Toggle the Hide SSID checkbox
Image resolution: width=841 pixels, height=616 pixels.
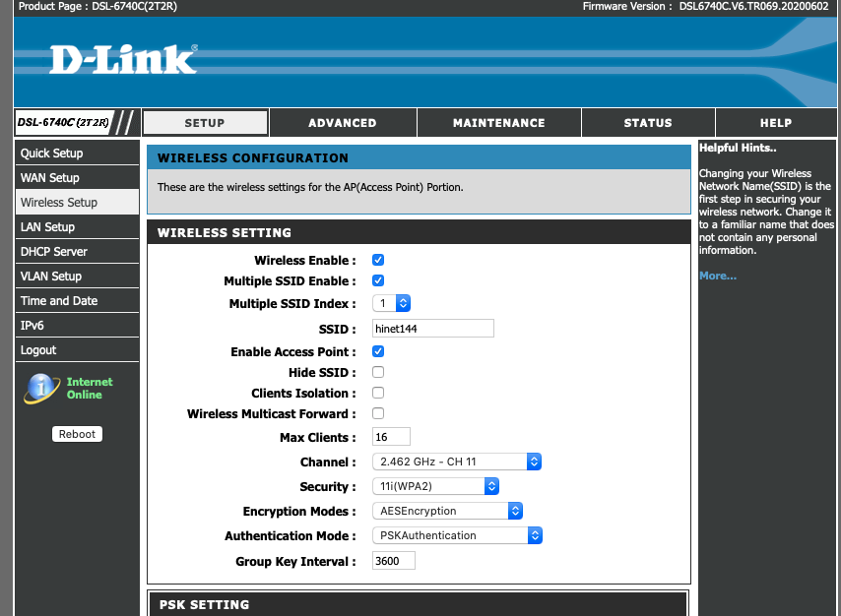pyautogui.click(x=378, y=373)
